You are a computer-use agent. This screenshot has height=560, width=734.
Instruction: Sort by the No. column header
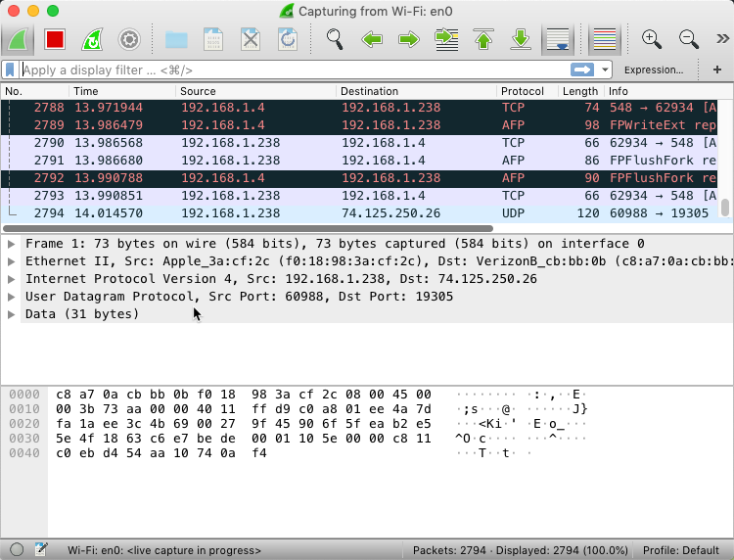click(35, 91)
